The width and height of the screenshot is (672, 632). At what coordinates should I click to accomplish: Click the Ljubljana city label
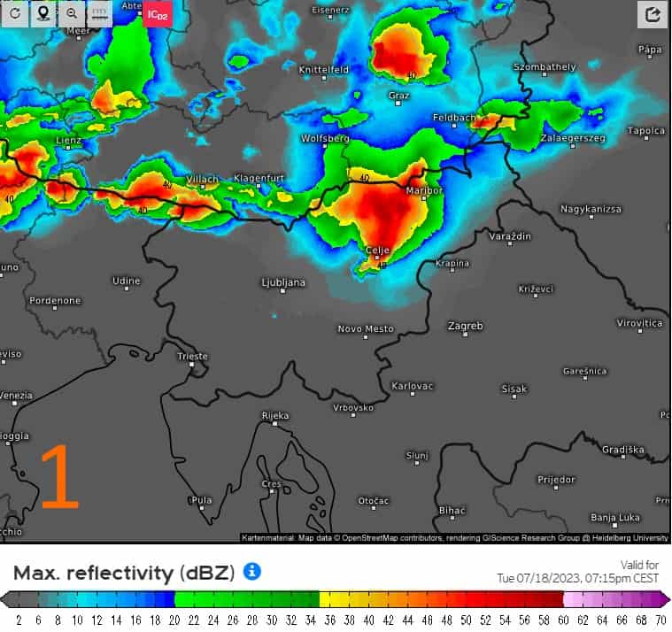coord(283,282)
